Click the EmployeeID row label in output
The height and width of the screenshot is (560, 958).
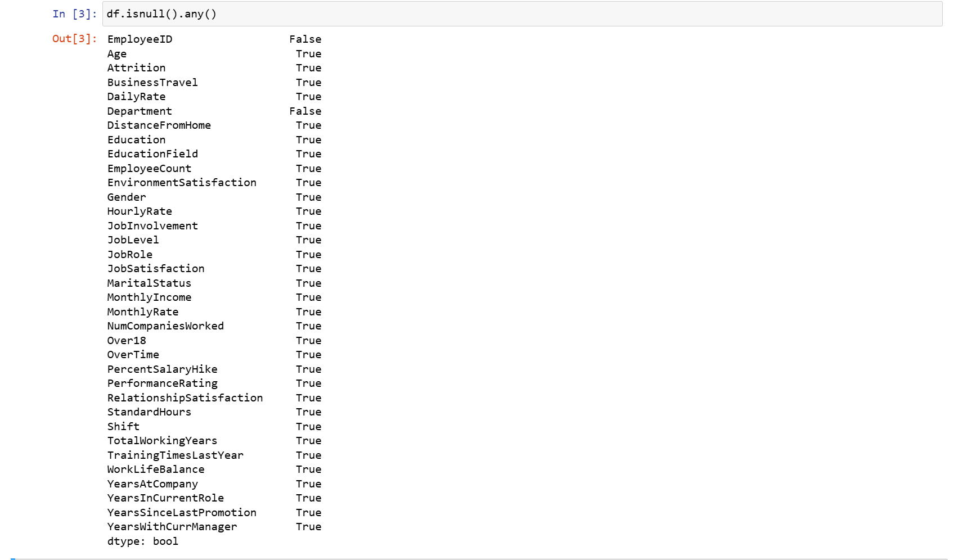pyautogui.click(x=140, y=39)
